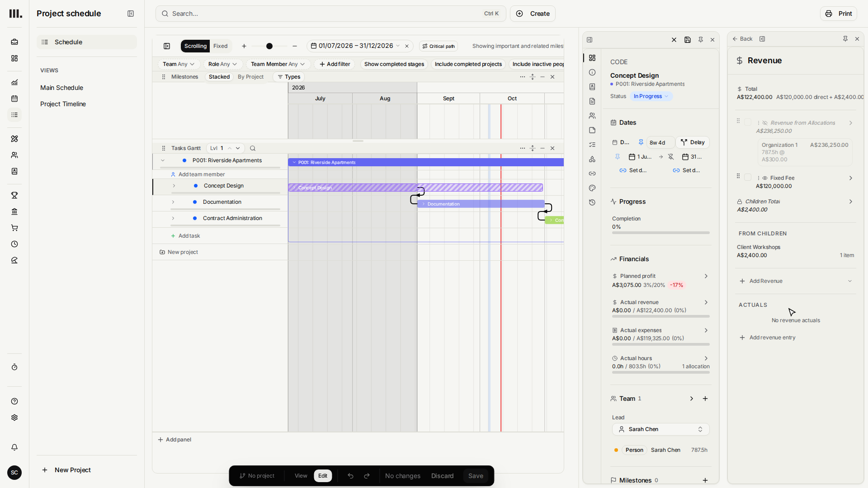868x488 pixels.
Task: Open settings gear in left rail
Action: coord(14,418)
